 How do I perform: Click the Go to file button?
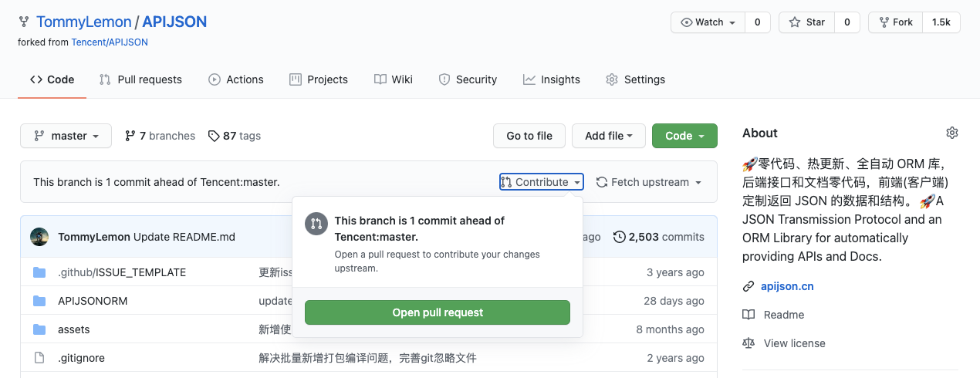coord(529,136)
